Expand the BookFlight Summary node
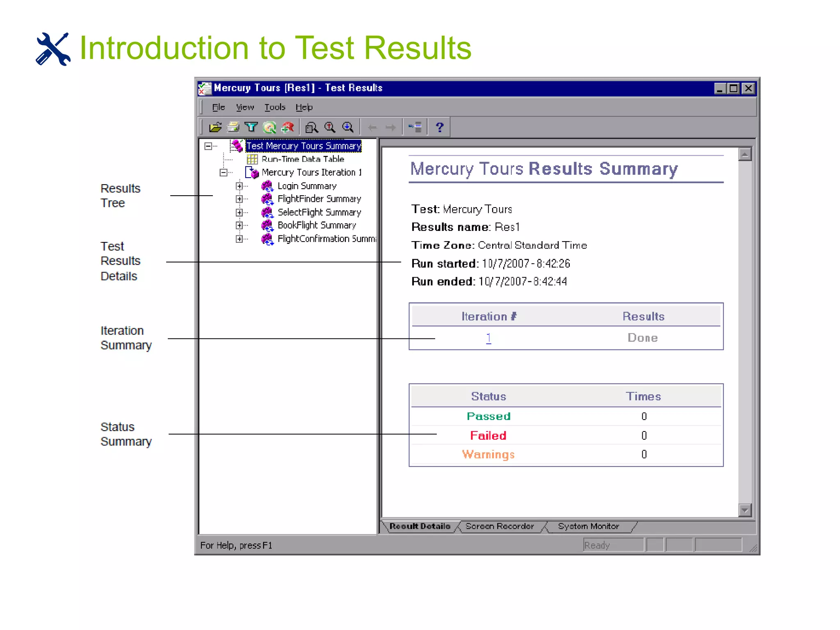 pyautogui.click(x=239, y=226)
